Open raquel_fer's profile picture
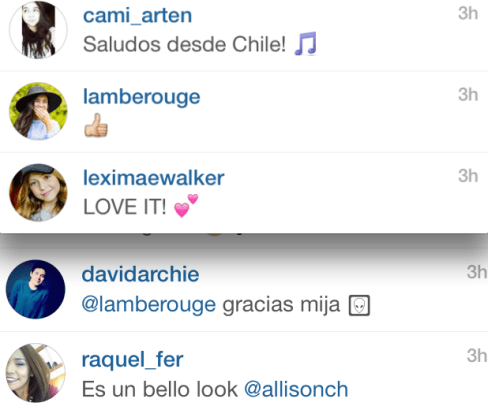 click(36, 373)
